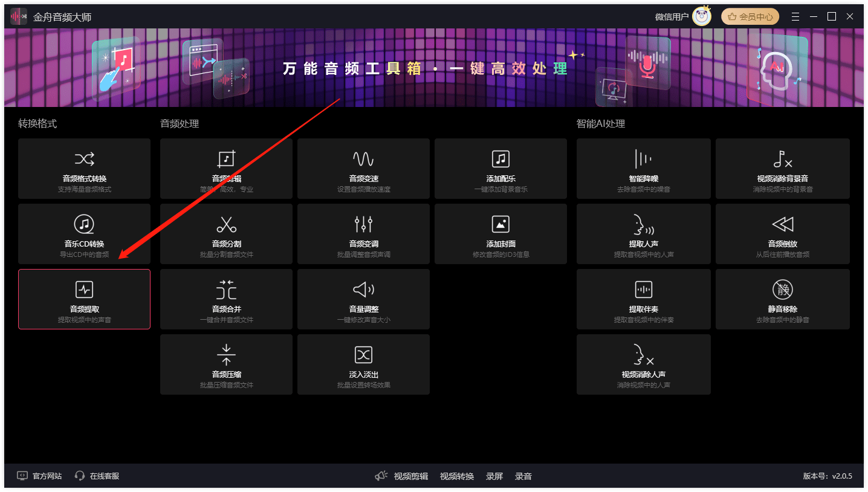The image size is (868, 492).
Task: Open the 音频变速 wave icon tool
Action: coord(363,160)
